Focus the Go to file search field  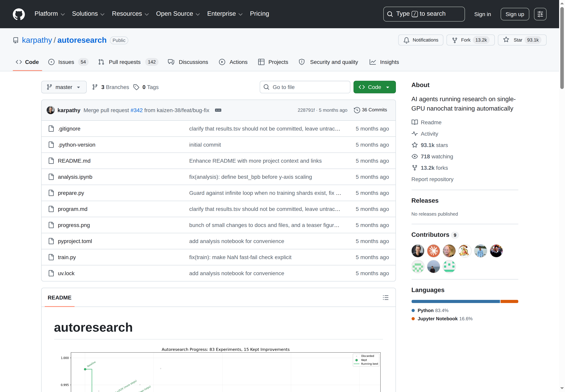pyautogui.click(x=305, y=87)
